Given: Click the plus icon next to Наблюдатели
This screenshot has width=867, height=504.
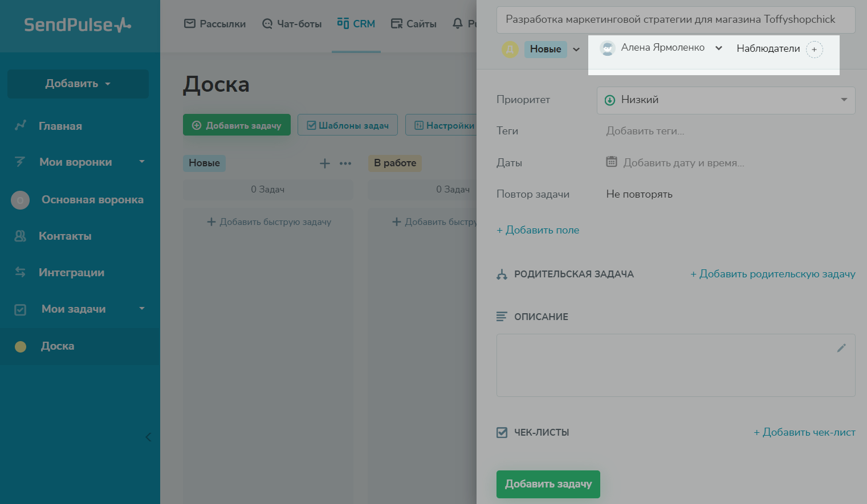Looking at the screenshot, I should (814, 50).
